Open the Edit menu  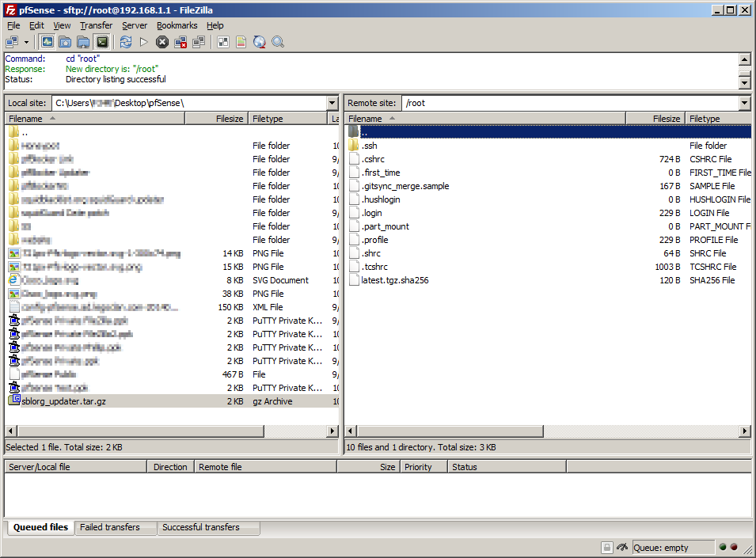36,25
